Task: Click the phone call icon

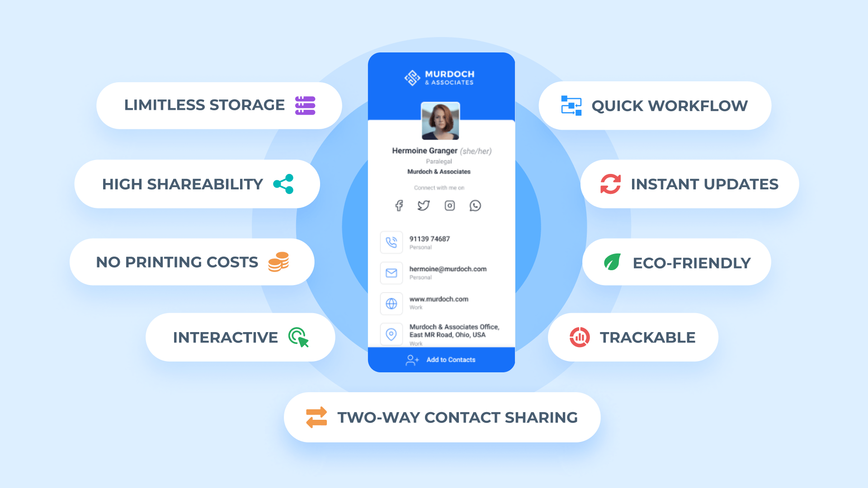Action: (391, 243)
